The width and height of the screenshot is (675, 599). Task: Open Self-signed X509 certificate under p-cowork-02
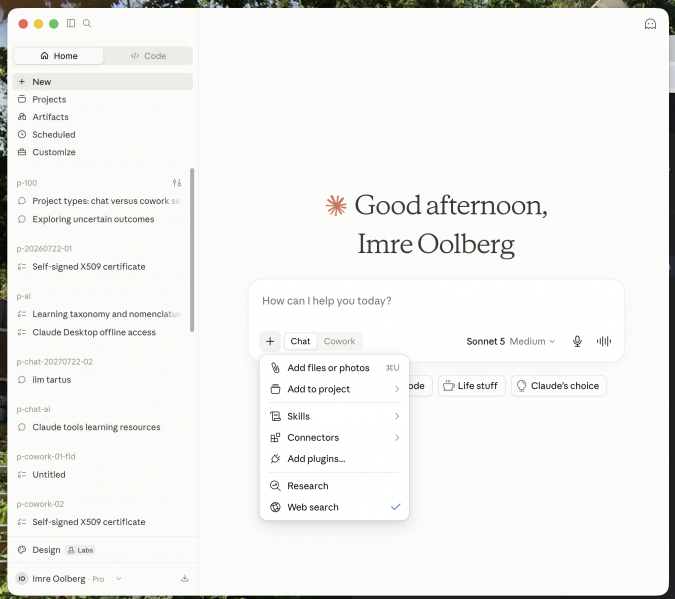[x=101, y=522]
